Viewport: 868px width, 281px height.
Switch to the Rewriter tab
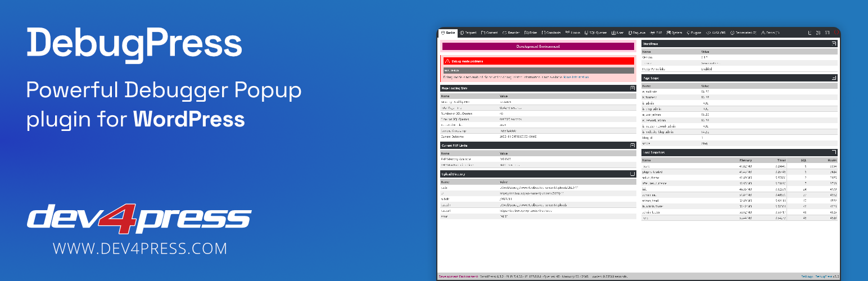(510, 33)
